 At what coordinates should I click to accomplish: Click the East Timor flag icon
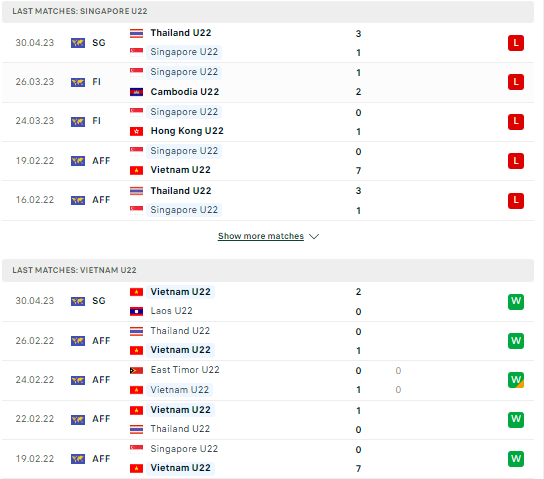click(x=136, y=370)
